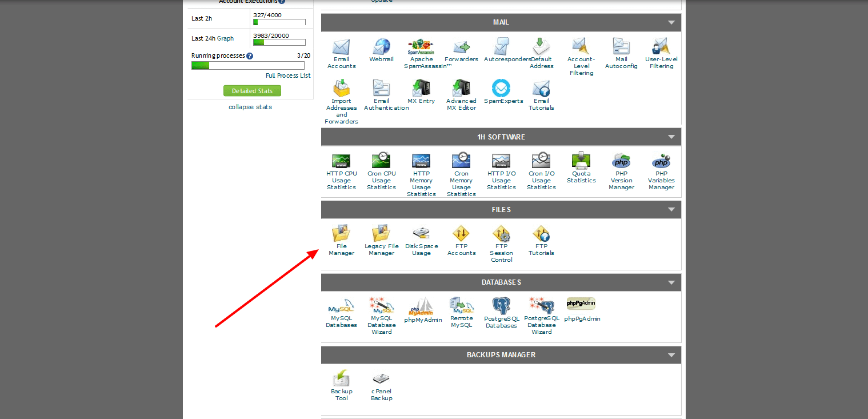Open Remote MySQL

point(461,313)
